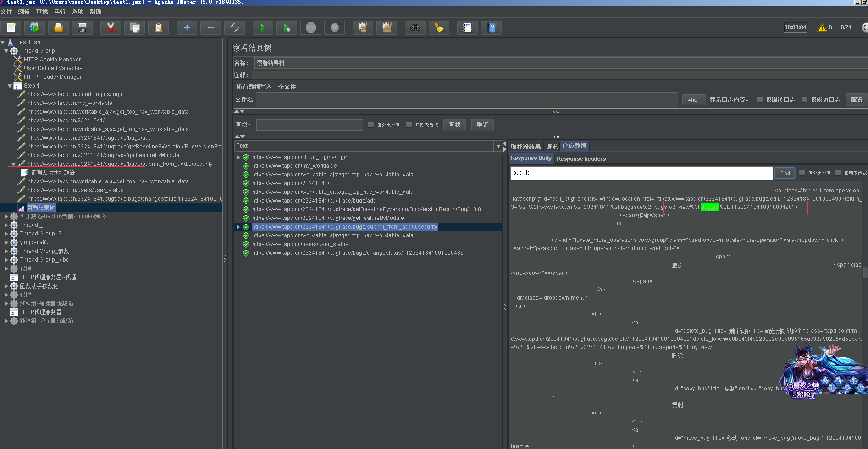Image resolution: width=868 pixels, height=449 pixels.
Task: Open Help with question mark icon
Action: tap(491, 27)
